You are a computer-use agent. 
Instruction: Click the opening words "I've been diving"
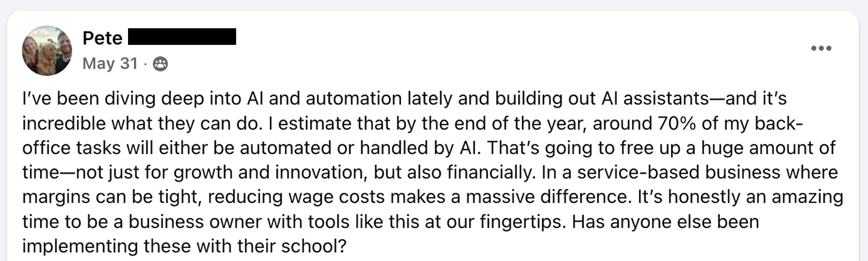[89, 99]
